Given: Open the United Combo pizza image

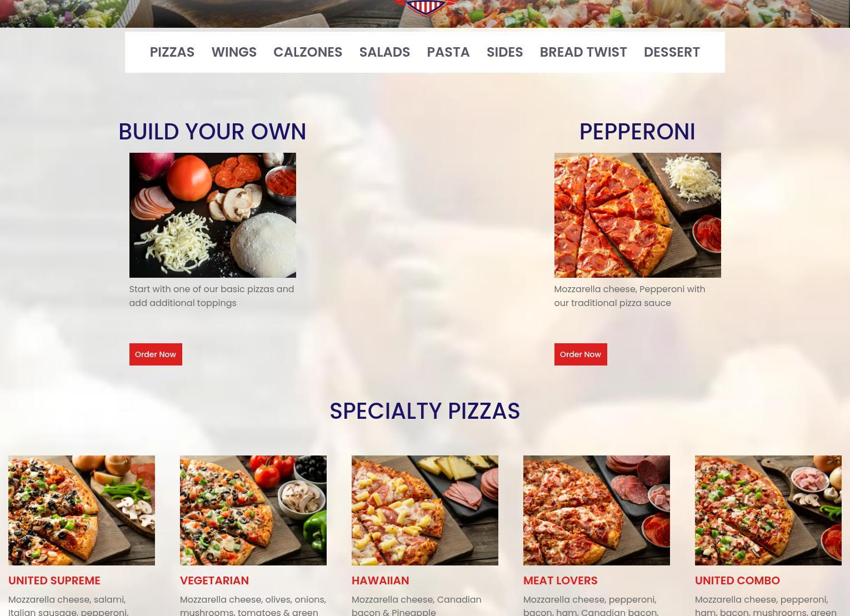Looking at the screenshot, I should (x=768, y=510).
